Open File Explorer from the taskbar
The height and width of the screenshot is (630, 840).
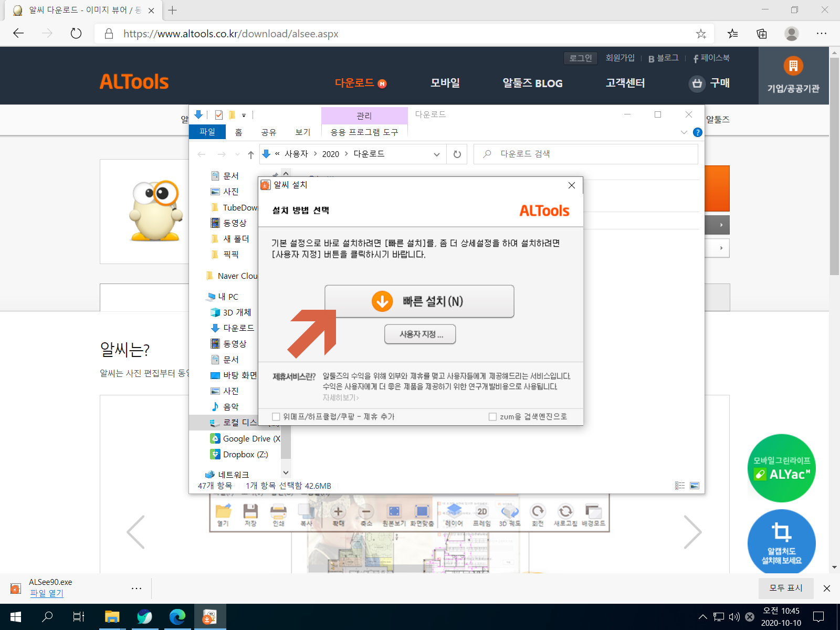point(112,617)
